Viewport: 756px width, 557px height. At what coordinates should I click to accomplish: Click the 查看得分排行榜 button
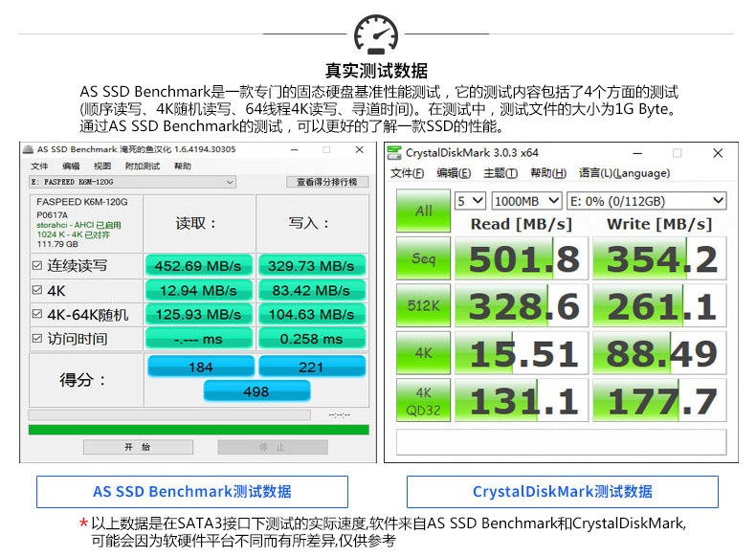(325, 182)
